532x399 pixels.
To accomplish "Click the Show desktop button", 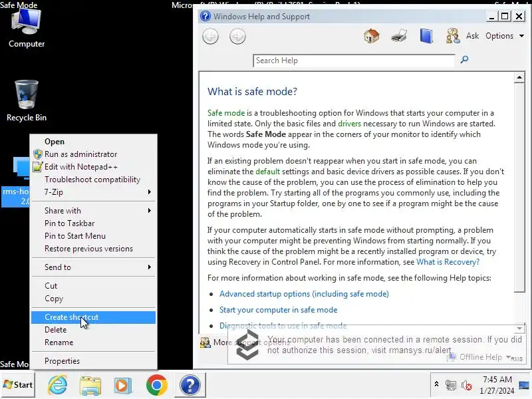I will pyautogui.click(x=524, y=385).
